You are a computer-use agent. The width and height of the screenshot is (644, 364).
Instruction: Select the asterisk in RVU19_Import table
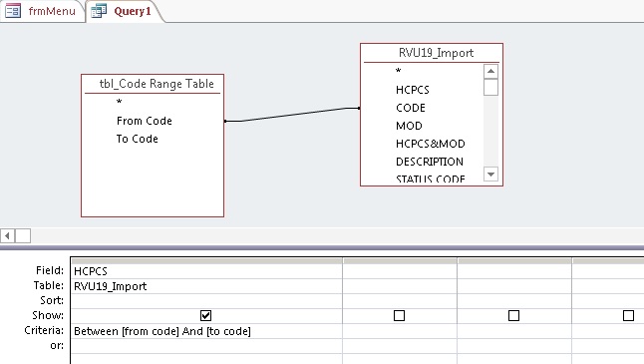398,71
